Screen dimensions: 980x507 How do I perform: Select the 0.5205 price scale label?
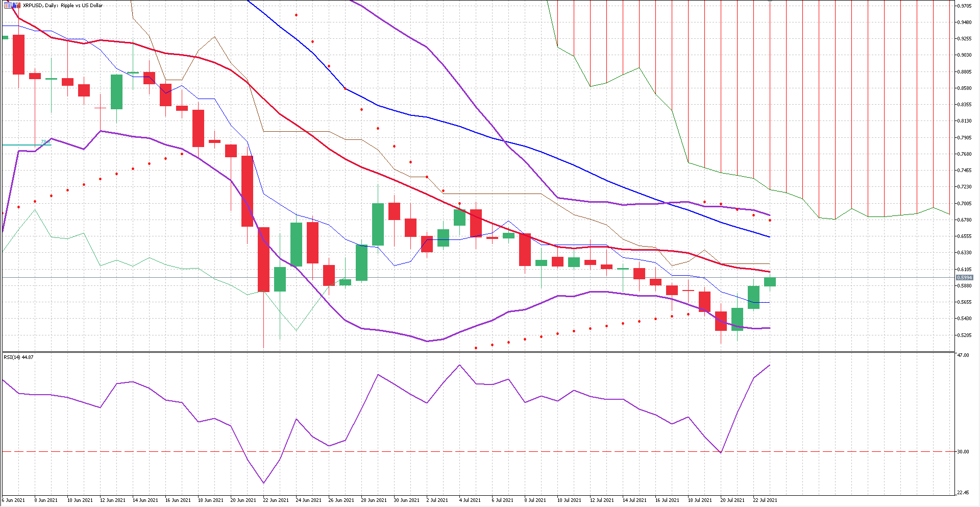(x=964, y=335)
